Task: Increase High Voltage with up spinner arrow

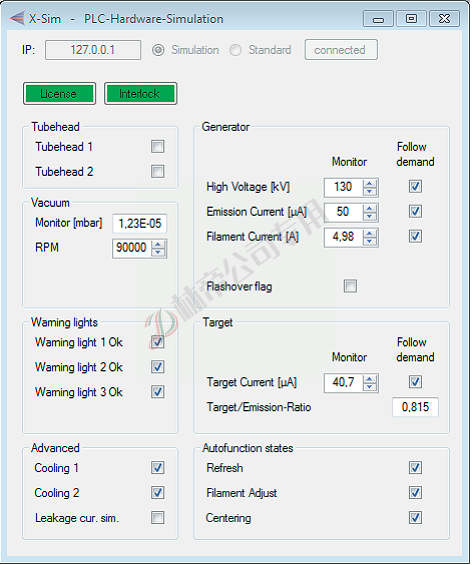Action: (369, 183)
